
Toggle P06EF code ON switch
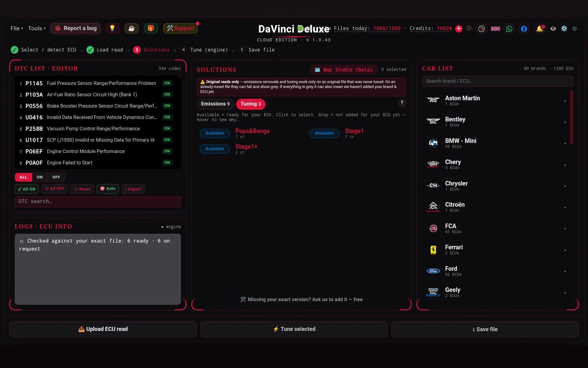click(167, 151)
